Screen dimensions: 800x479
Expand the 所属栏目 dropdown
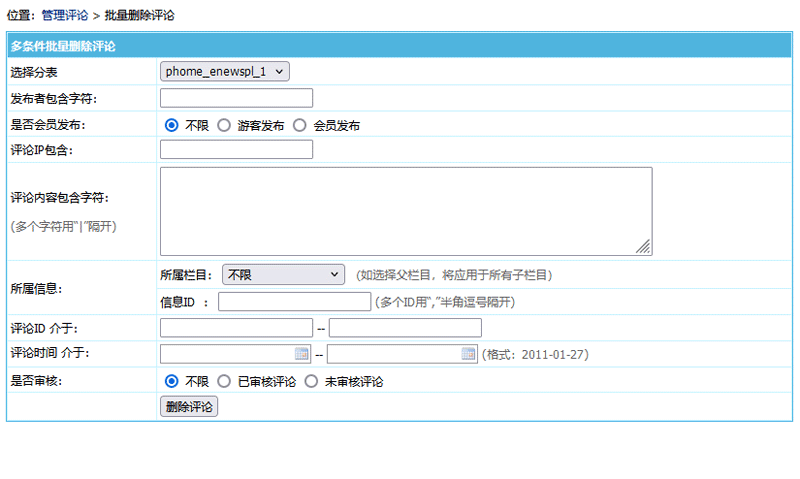coord(283,274)
